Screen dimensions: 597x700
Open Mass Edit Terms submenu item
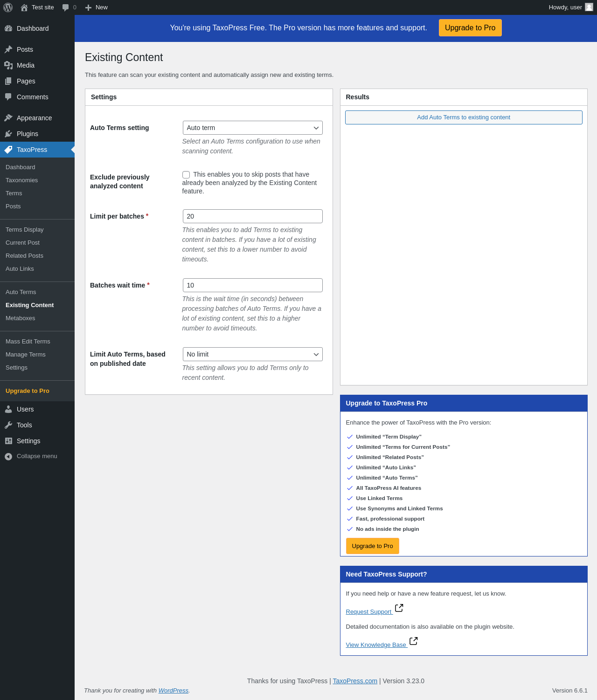(28, 342)
